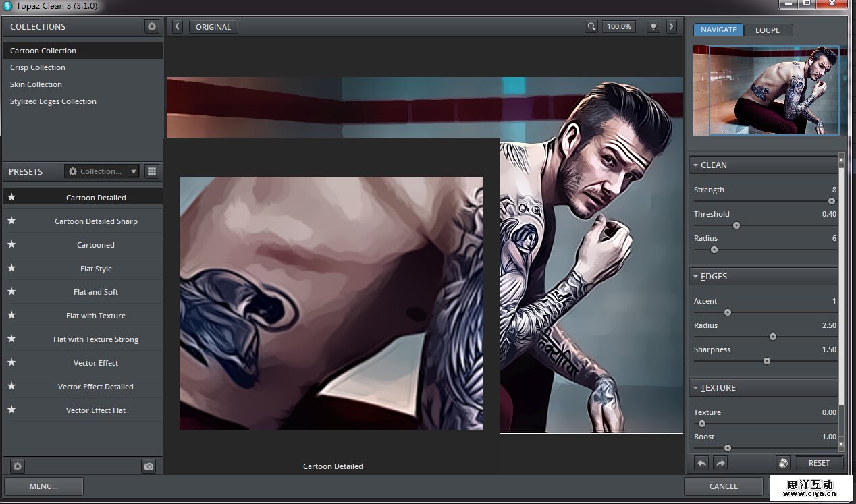Switch to the Loupe tab
The image size is (856, 504).
pos(768,30)
